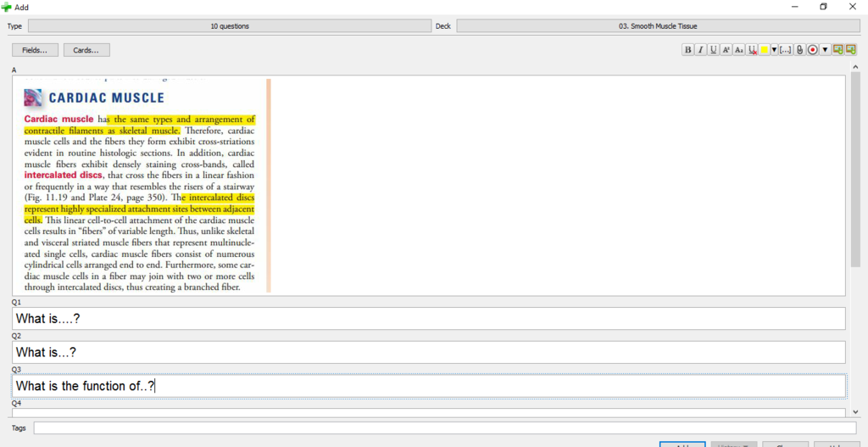Screen dimensions: 868x447
Task: Click the last image insert icon in toolbar
Action: coord(850,50)
